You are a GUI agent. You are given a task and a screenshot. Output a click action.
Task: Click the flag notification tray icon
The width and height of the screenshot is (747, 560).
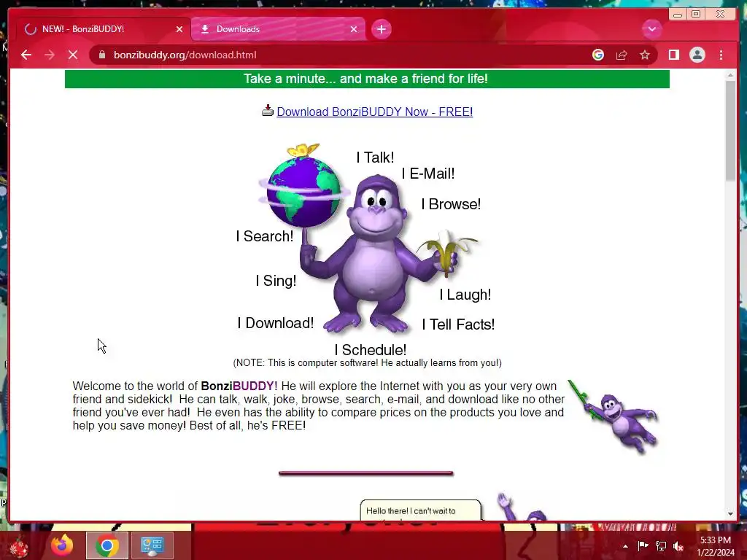click(x=643, y=545)
